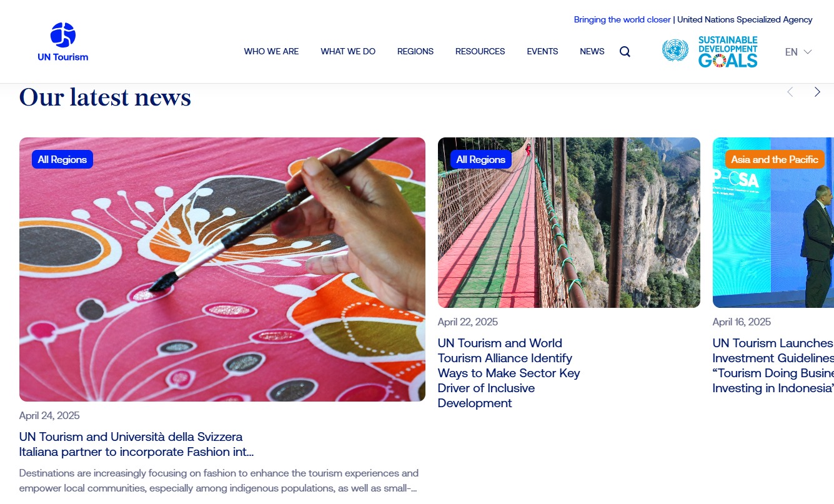Open the Indonesia investment guidelines article
The height and width of the screenshot is (504, 834).
coord(773,365)
